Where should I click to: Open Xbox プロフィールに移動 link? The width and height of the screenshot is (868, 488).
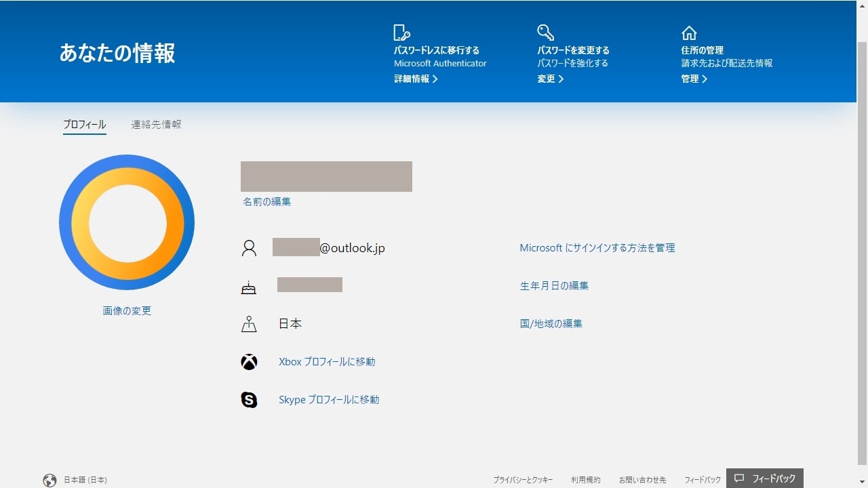[327, 362]
